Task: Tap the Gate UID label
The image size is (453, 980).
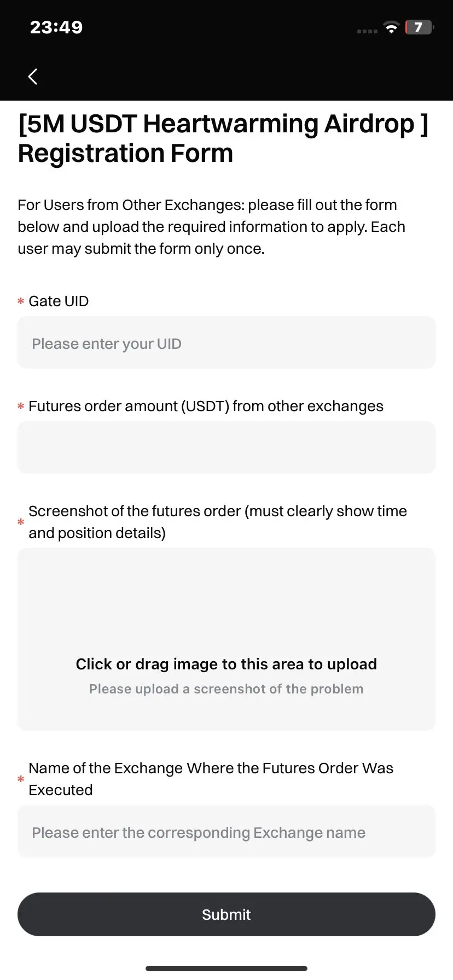Action: [x=59, y=301]
